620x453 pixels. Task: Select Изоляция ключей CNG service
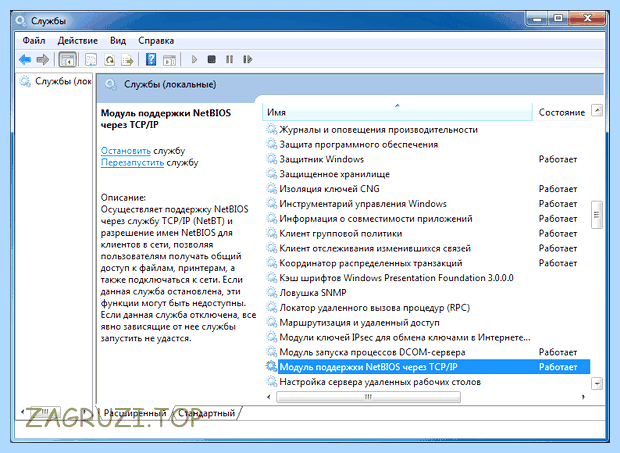click(x=329, y=189)
